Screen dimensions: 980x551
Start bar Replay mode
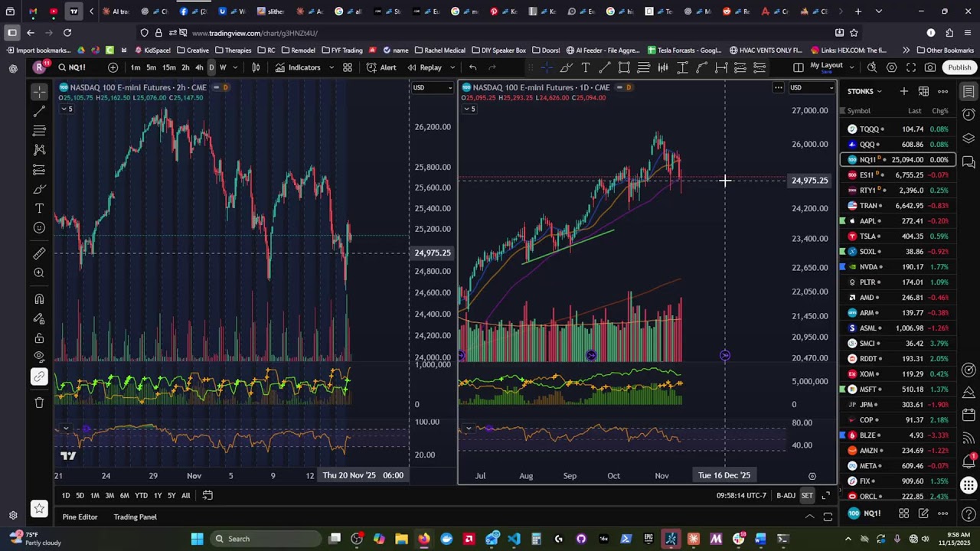(x=425, y=67)
